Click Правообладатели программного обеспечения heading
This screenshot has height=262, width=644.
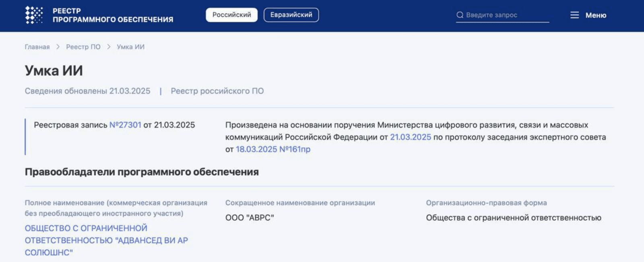tap(142, 172)
